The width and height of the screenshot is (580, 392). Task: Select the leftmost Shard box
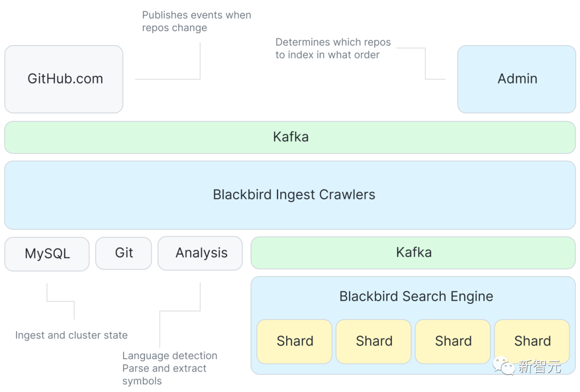(294, 341)
